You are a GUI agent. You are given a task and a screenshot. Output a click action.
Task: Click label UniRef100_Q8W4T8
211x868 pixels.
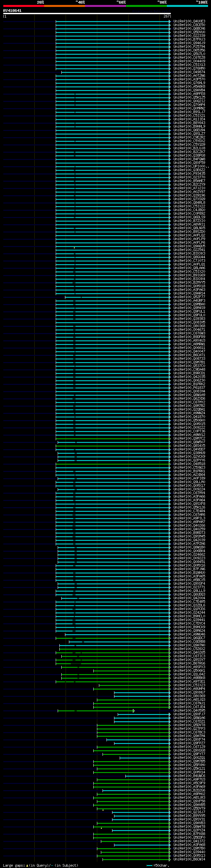pos(189,826)
